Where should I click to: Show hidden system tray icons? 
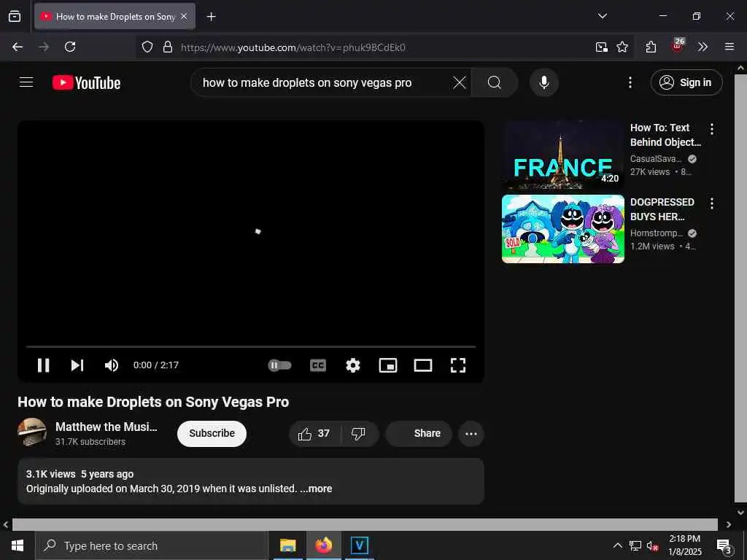[x=617, y=545]
